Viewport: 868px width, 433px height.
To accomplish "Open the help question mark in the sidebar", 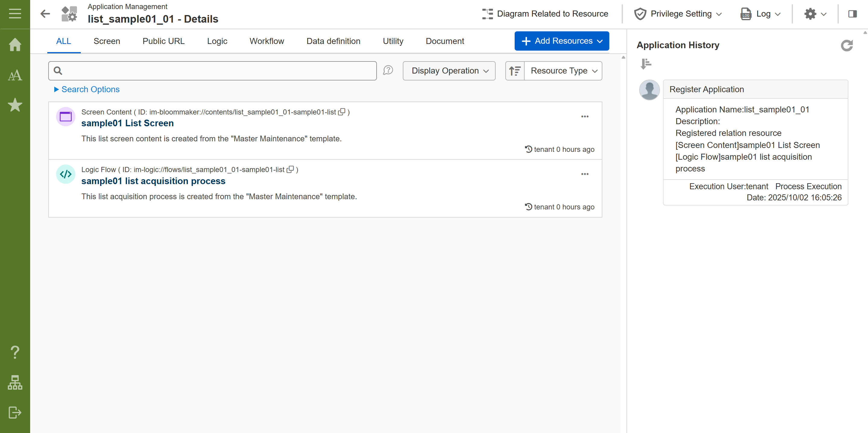I will tap(15, 352).
